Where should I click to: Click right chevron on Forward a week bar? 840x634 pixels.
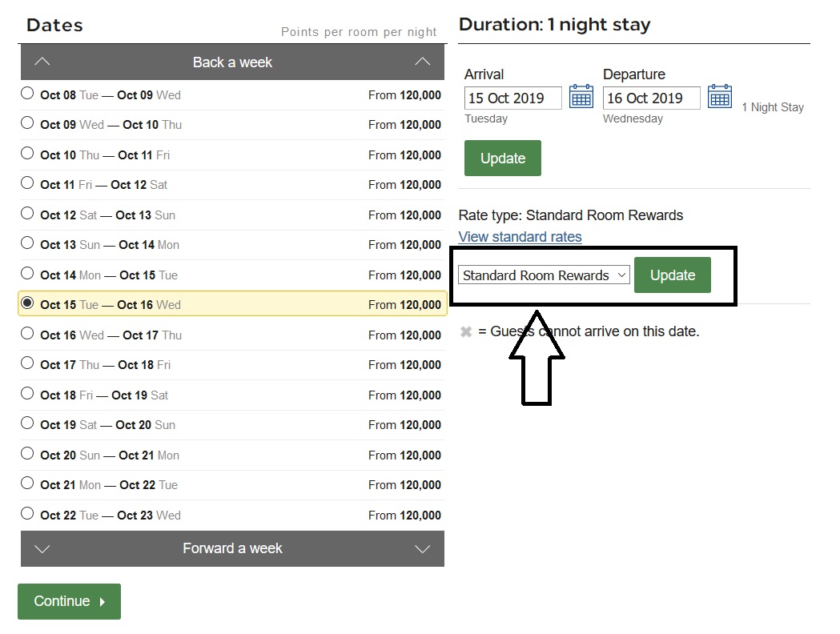coord(423,548)
